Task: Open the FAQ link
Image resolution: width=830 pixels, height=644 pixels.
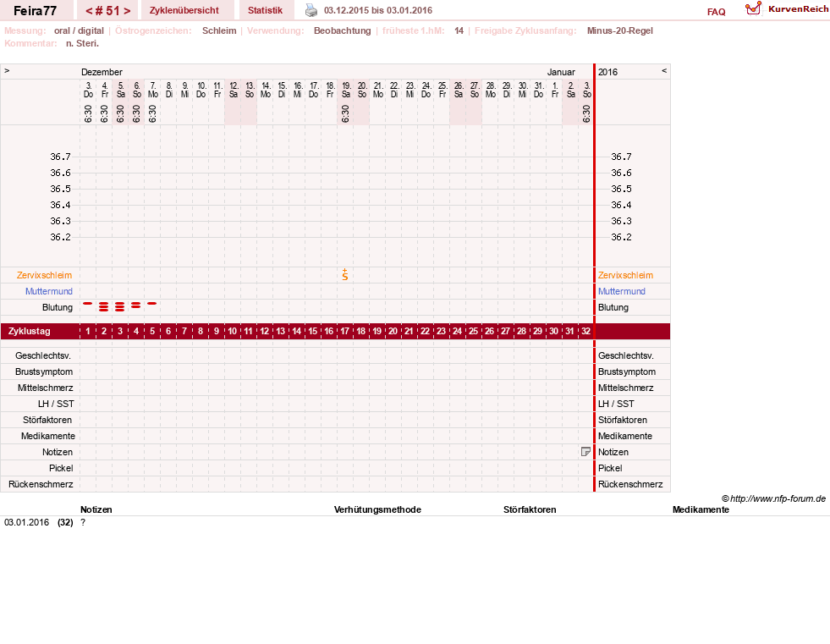Action: tap(716, 12)
